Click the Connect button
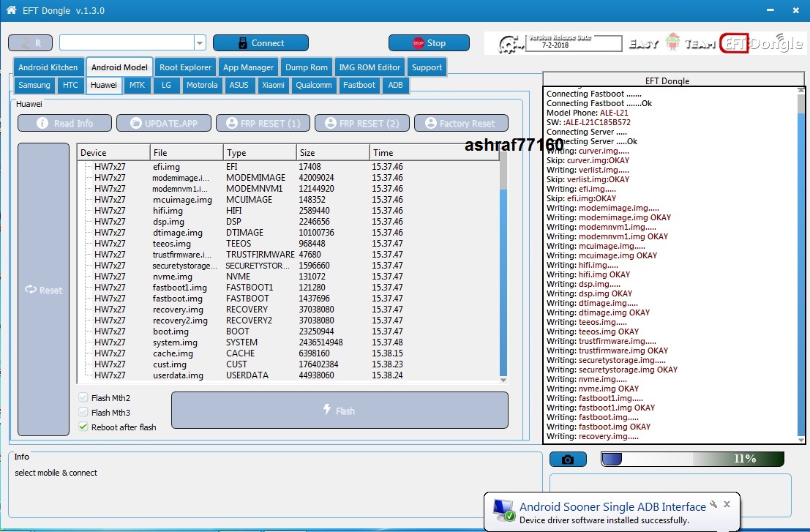 (x=261, y=43)
